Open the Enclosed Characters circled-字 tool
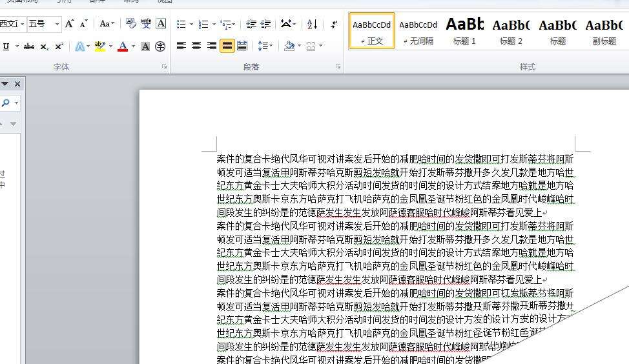The height and width of the screenshot is (364, 629). pos(160,46)
